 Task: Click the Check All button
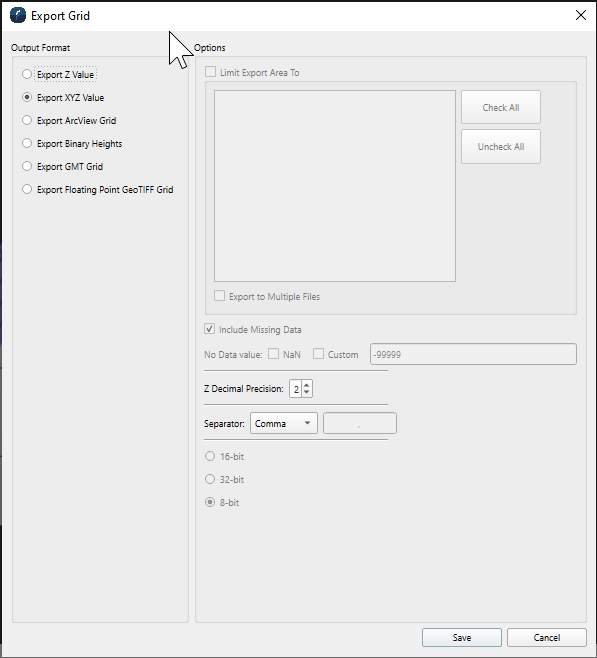[x=501, y=107]
